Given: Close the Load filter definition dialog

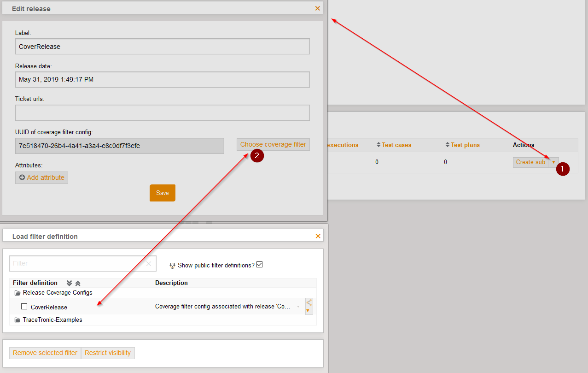Looking at the screenshot, I should tap(318, 236).
